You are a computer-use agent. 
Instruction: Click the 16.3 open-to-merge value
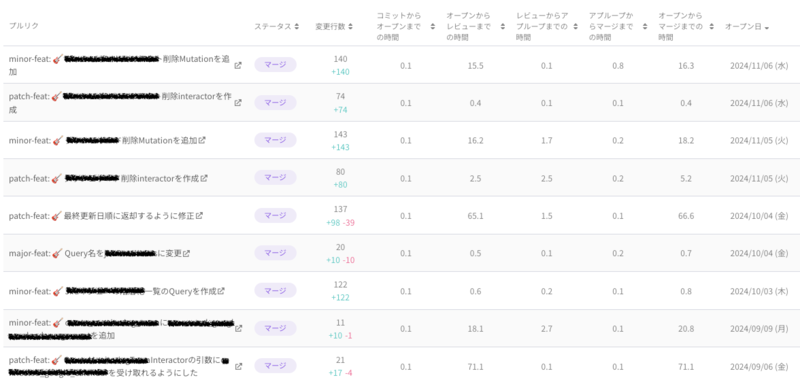click(686, 66)
